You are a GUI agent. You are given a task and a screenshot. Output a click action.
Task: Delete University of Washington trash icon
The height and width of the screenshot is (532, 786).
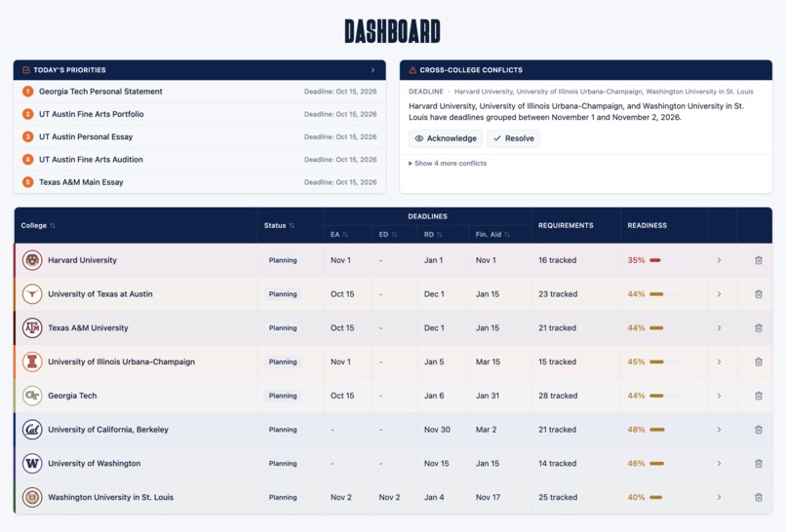click(759, 464)
